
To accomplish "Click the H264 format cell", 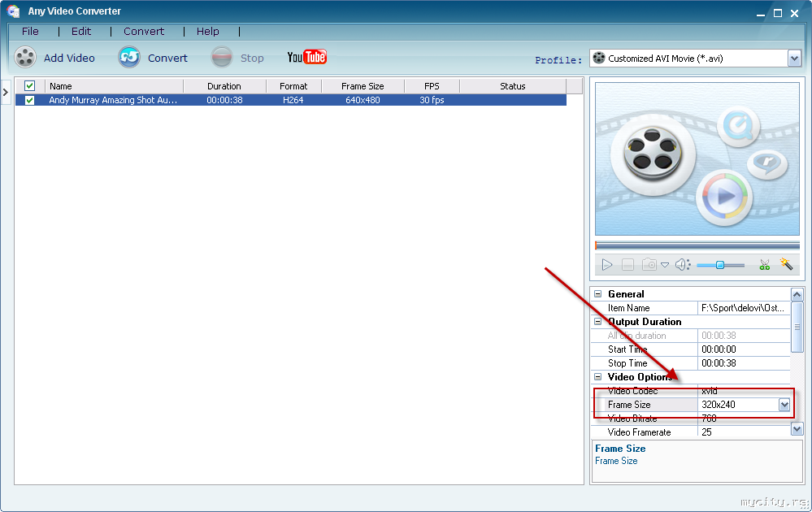I will (x=293, y=100).
